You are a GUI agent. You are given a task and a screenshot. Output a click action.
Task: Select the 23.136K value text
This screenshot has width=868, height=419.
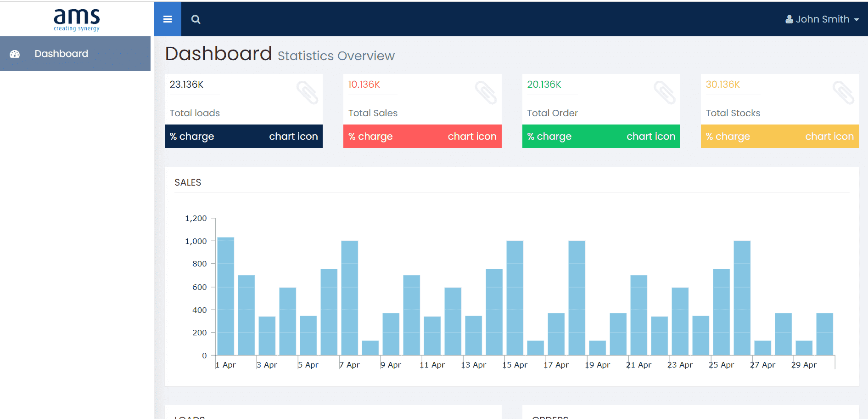pyautogui.click(x=186, y=85)
